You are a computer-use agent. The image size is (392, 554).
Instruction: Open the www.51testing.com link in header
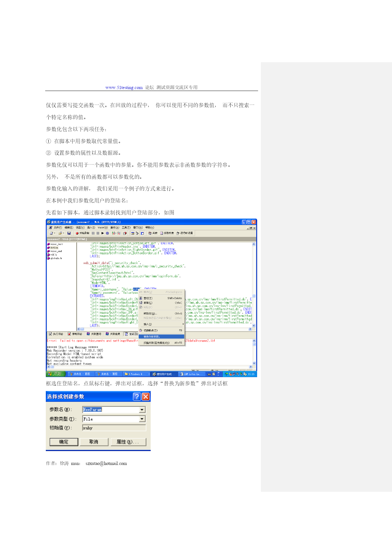point(124,87)
